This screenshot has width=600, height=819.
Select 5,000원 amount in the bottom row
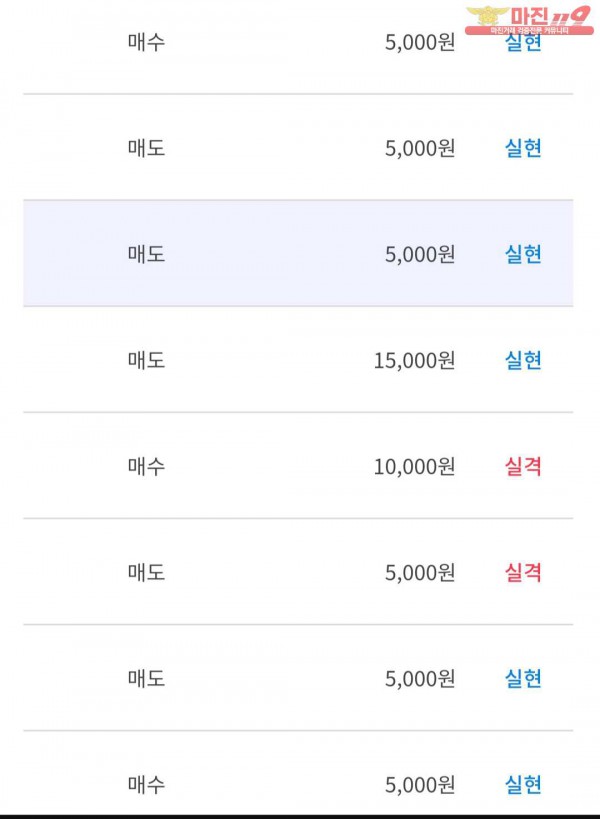(x=420, y=784)
